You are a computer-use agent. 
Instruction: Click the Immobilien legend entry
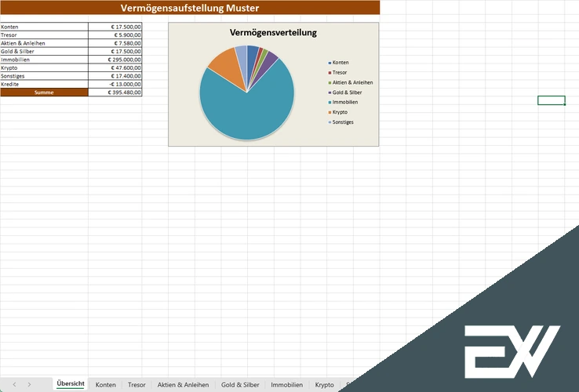tap(343, 102)
